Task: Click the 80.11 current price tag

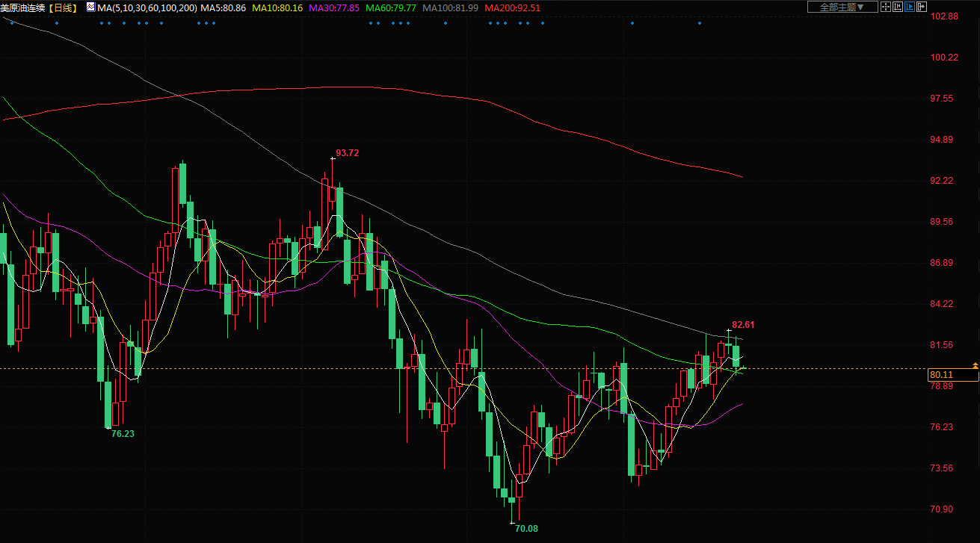Action: [x=941, y=374]
